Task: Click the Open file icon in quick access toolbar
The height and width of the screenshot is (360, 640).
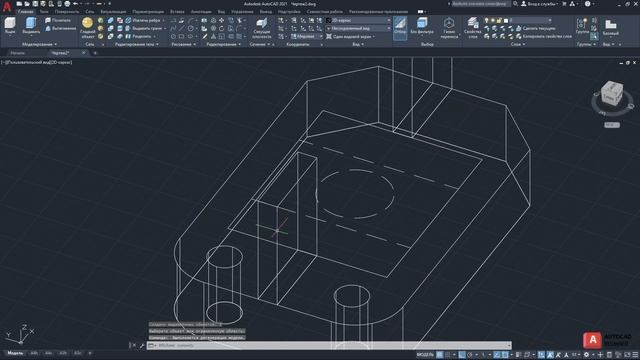Action: (x=27, y=4)
